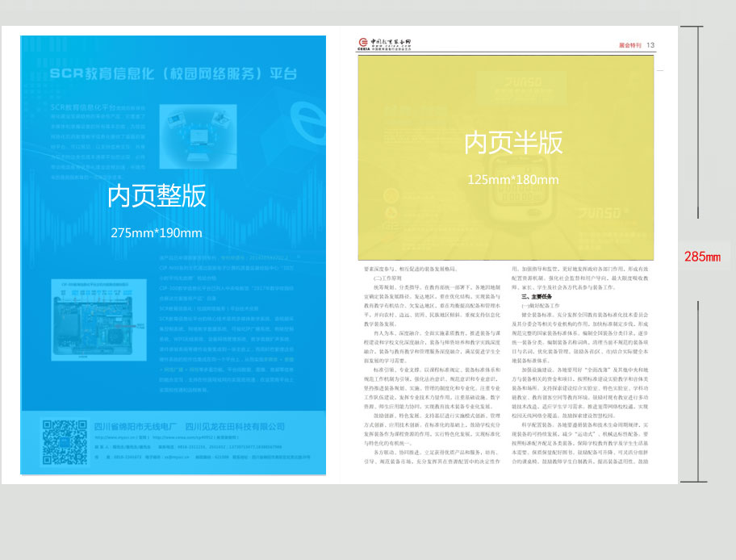The height and width of the screenshot is (560, 736).
Task: Click the 125mm*180mm dimension text
Action: (x=513, y=179)
